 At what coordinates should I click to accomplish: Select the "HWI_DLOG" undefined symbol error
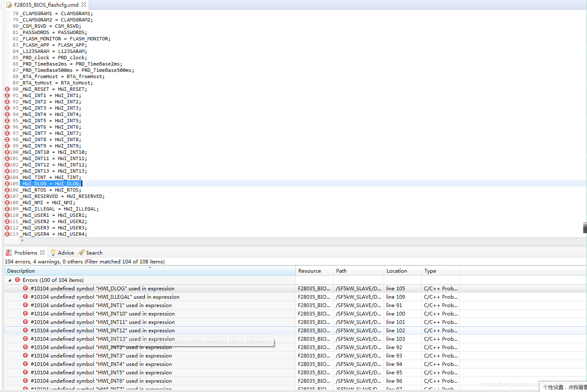tap(103, 289)
